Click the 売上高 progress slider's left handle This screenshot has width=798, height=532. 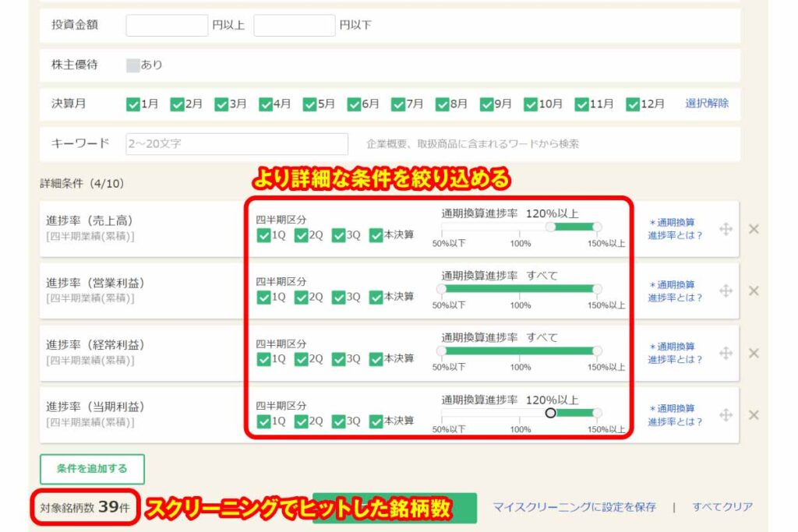point(550,227)
